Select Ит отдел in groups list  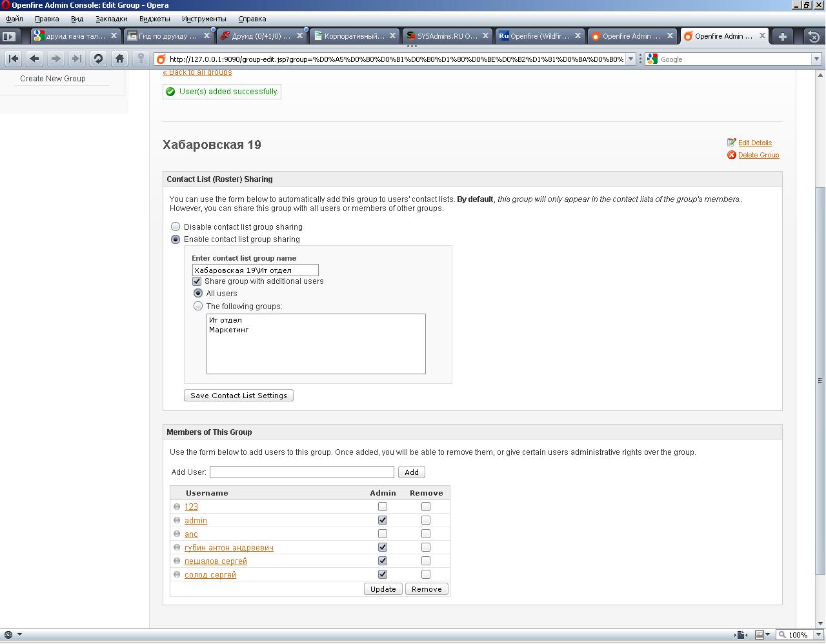226,320
